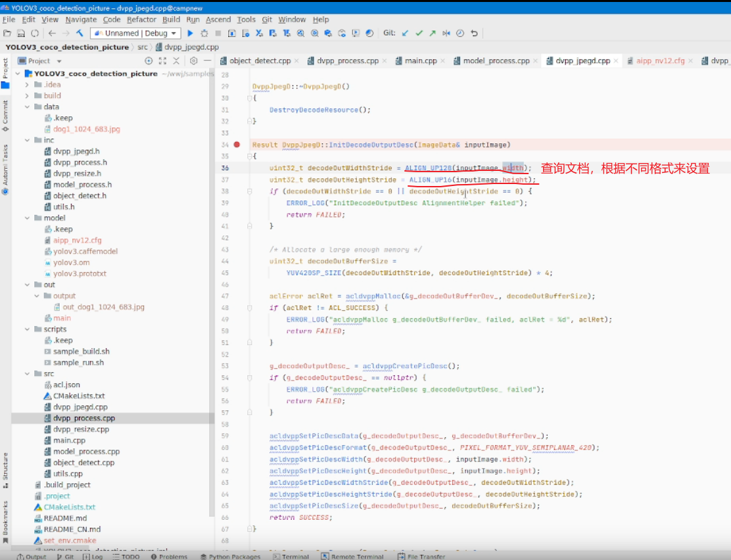
Task: Select yolov3.om in the model folder
Action: point(72,262)
